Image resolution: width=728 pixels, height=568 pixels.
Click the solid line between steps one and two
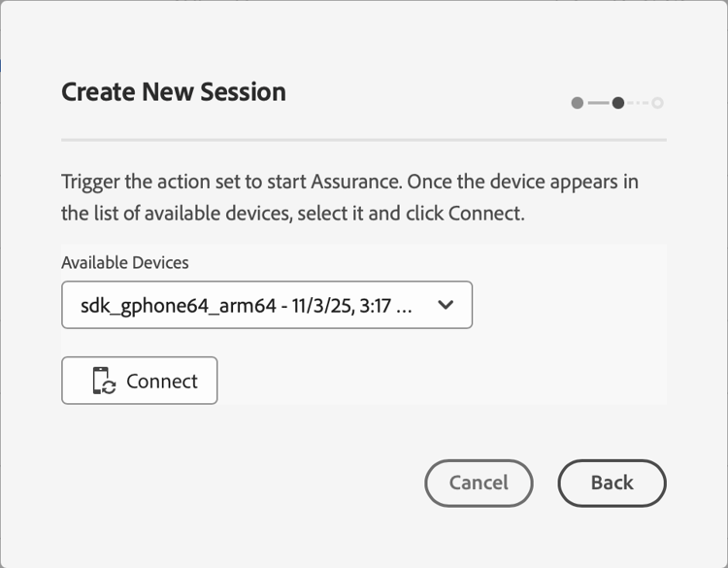click(598, 103)
